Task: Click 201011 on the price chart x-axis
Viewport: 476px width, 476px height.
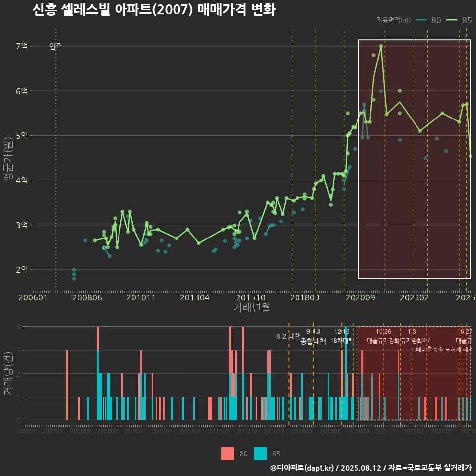Action: (x=141, y=297)
